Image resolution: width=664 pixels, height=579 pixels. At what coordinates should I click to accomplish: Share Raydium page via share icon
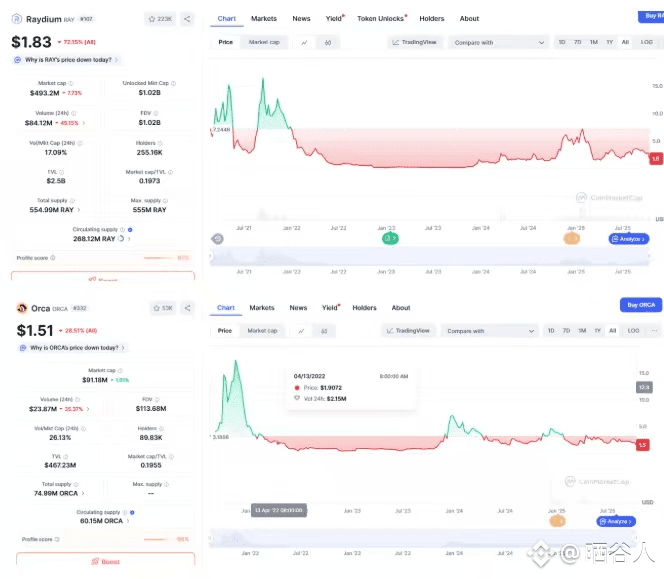tap(187, 19)
